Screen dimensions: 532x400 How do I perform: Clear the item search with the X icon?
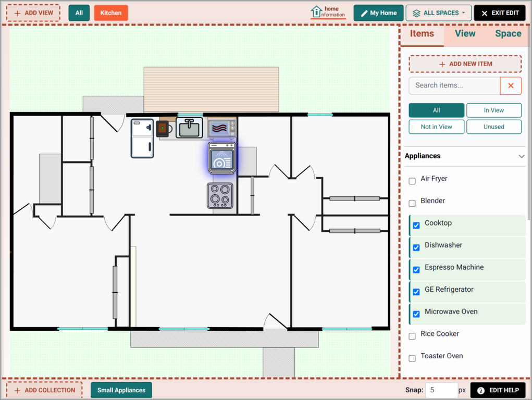tap(511, 86)
